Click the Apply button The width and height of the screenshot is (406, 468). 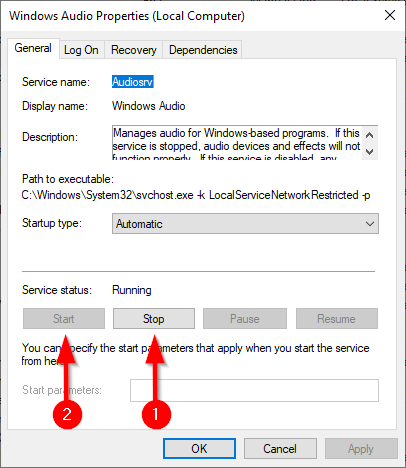pos(361,449)
